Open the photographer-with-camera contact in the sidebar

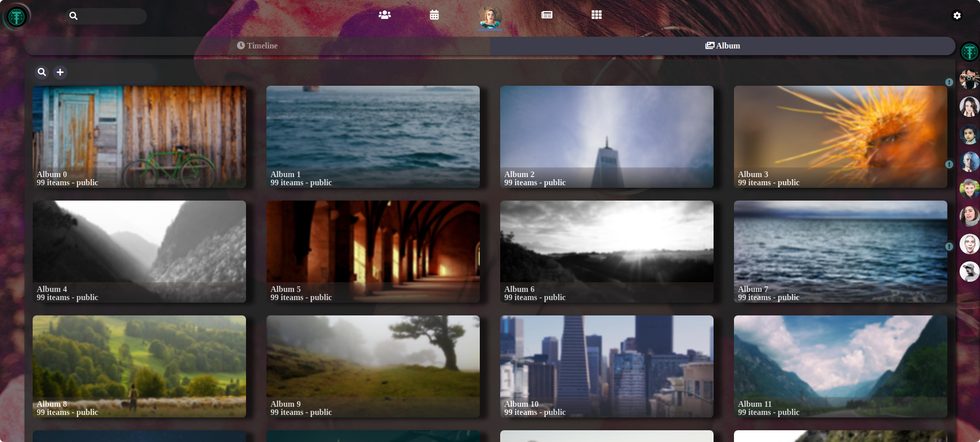pyautogui.click(x=969, y=79)
